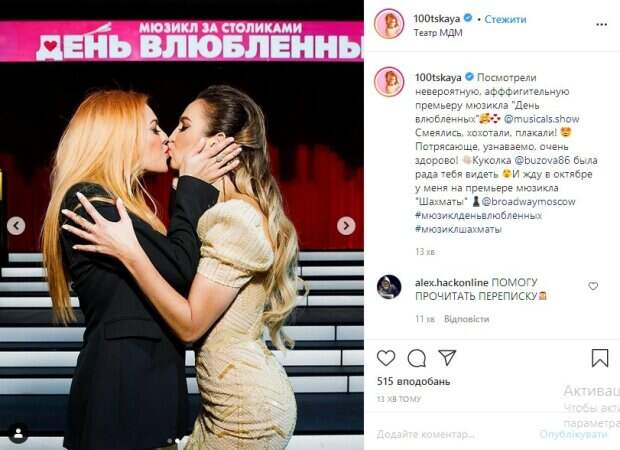Viewport: 620px width, 450px height.
Task: Click the Стежити follow link
Action: coord(505,19)
